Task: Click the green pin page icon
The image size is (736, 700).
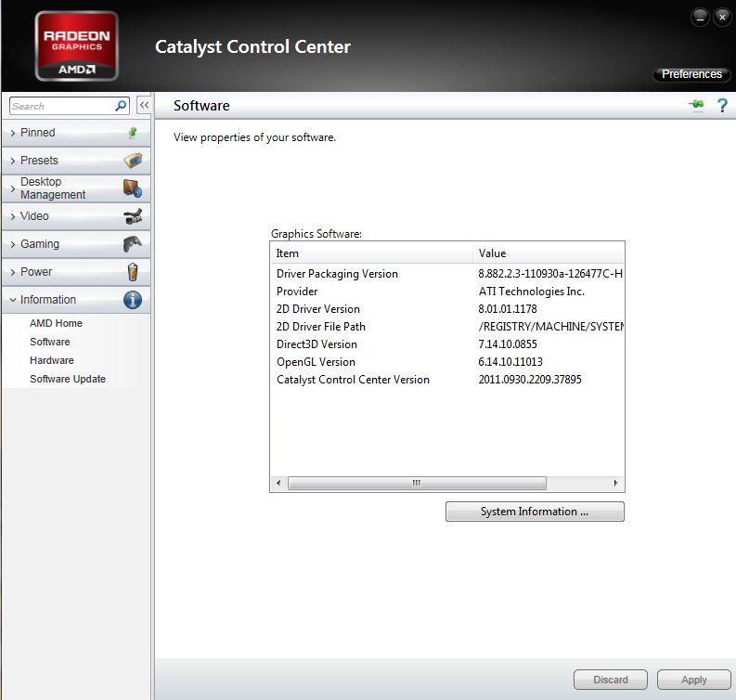Action: coord(696,106)
